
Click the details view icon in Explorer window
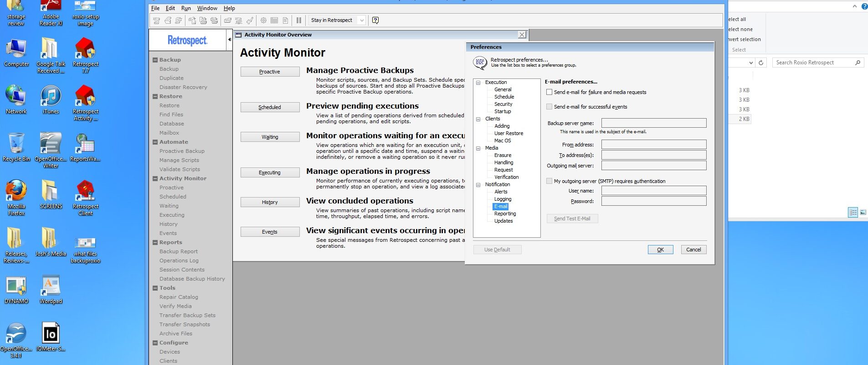[x=853, y=212]
